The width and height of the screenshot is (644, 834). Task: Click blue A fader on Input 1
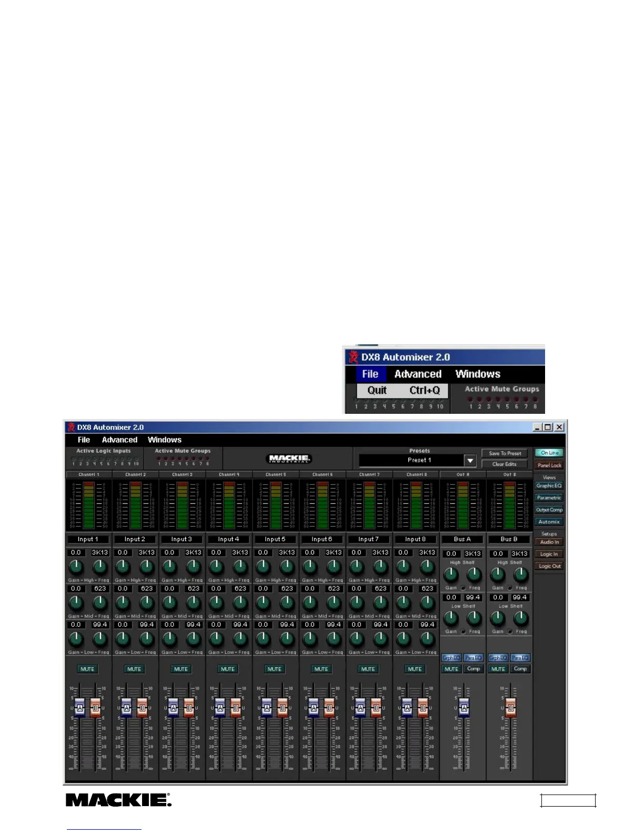[80, 707]
